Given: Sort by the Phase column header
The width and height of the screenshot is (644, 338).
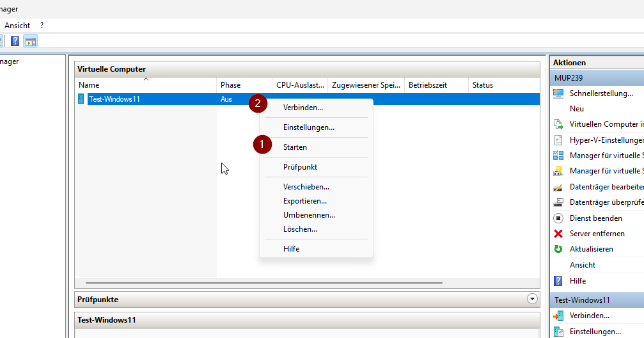Looking at the screenshot, I should click(x=231, y=85).
